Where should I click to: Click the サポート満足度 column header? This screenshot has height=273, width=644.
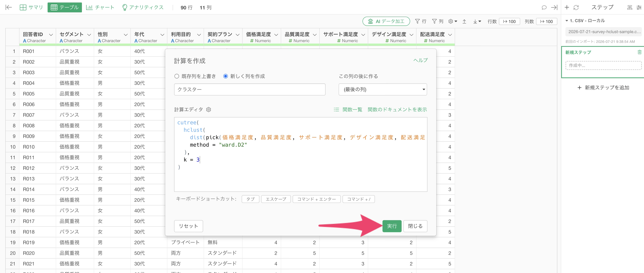click(x=343, y=37)
